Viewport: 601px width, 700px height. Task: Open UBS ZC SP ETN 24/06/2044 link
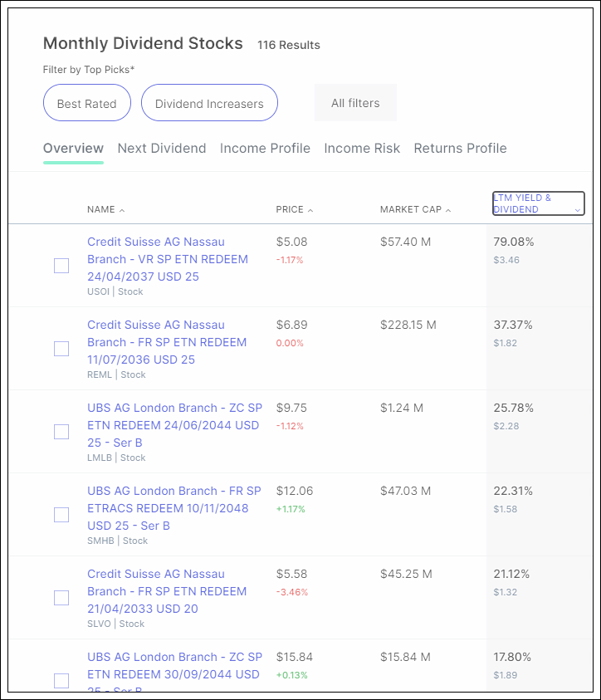coord(174,425)
